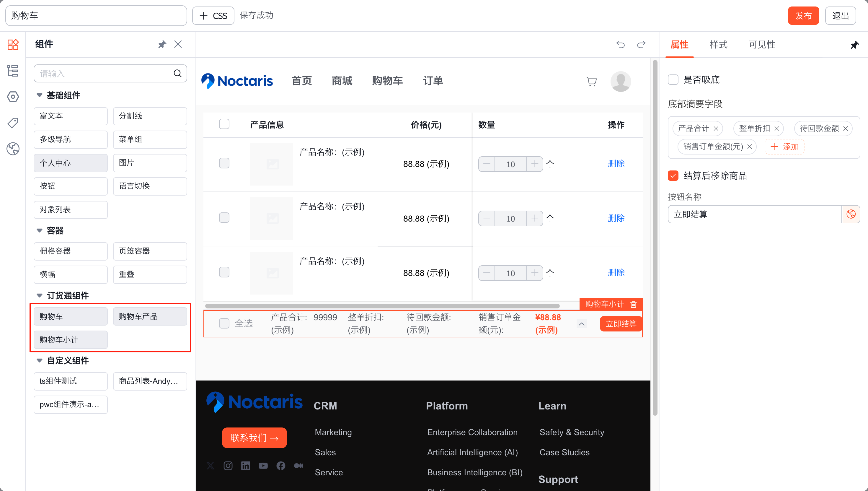Open the page structure tree sidebar icon
Screen dimensions: 868x491
tap(13, 71)
